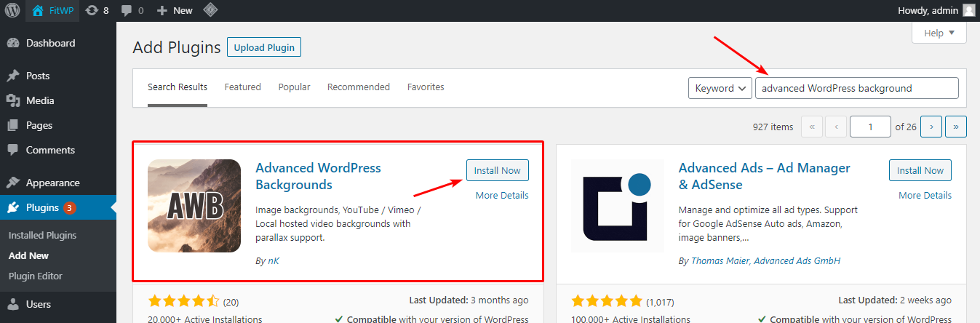The width and height of the screenshot is (980, 323).
Task: Open Pages in the sidebar
Action: (x=58, y=125)
